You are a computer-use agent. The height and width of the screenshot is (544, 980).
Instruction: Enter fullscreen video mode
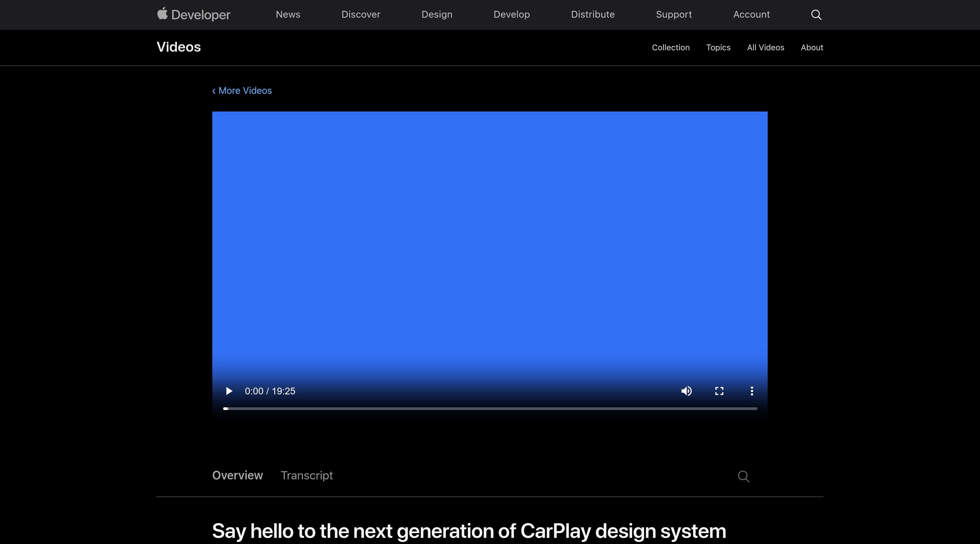tap(719, 391)
